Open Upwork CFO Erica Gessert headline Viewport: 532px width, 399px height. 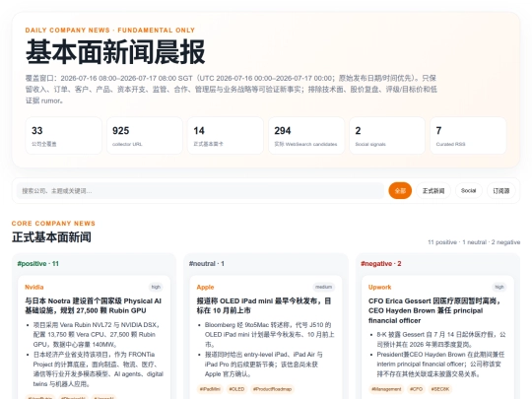[x=435, y=310]
